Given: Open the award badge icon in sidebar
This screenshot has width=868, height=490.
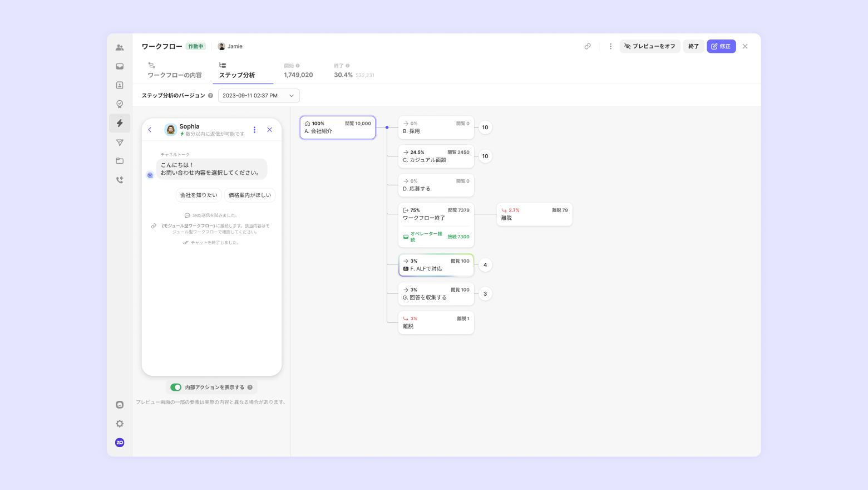Looking at the screenshot, I should pos(120,104).
